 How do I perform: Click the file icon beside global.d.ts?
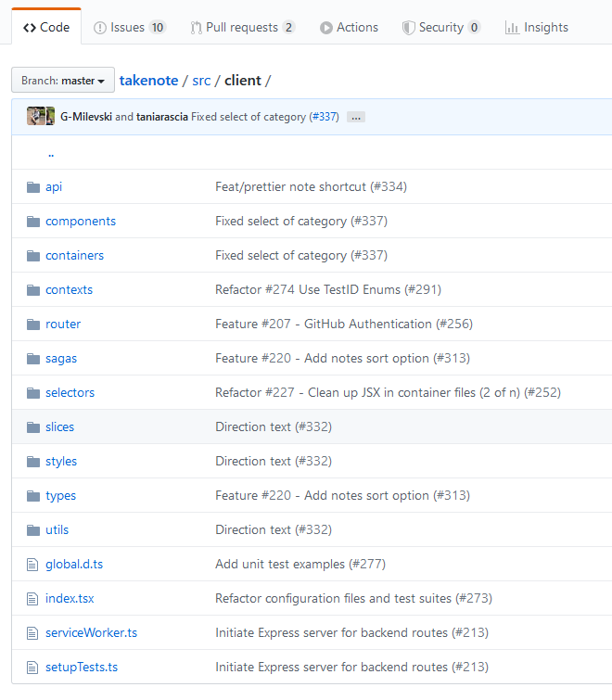33,565
